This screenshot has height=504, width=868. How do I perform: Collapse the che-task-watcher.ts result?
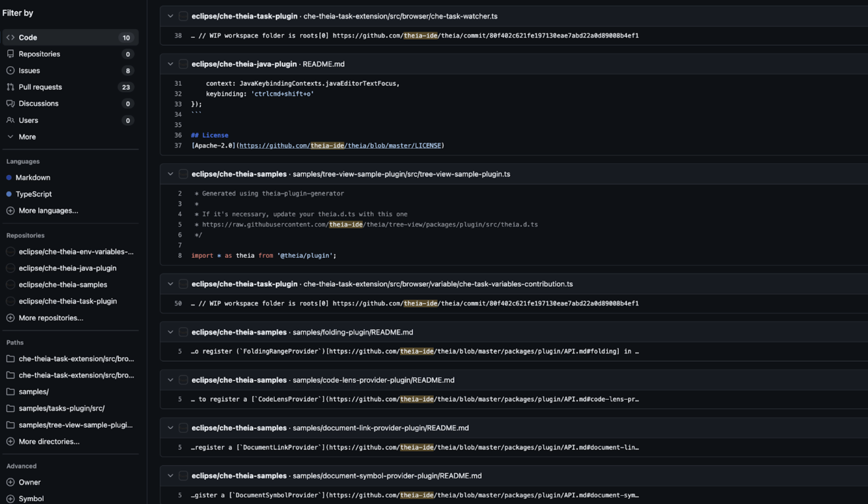coord(170,16)
